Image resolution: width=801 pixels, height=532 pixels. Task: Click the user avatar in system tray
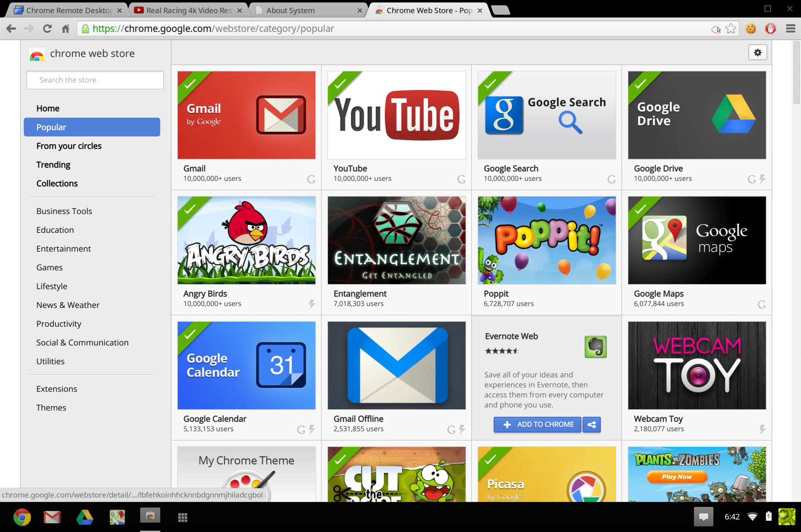(x=787, y=517)
